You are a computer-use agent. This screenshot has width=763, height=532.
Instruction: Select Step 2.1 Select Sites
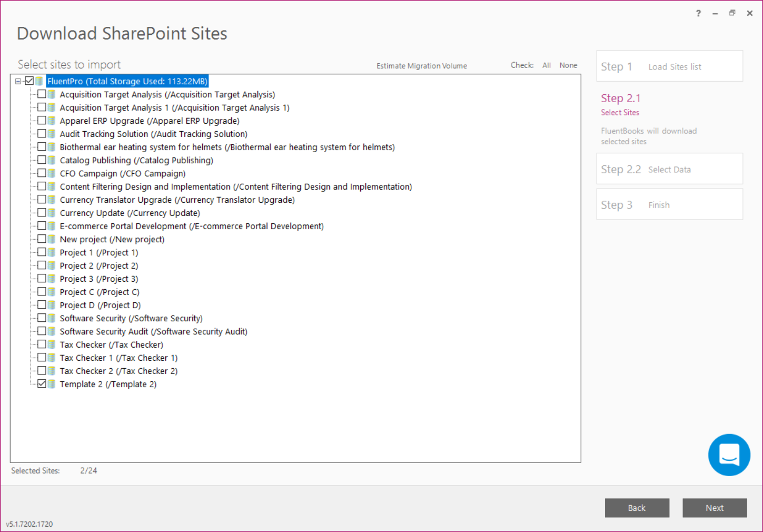pos(621,104)
